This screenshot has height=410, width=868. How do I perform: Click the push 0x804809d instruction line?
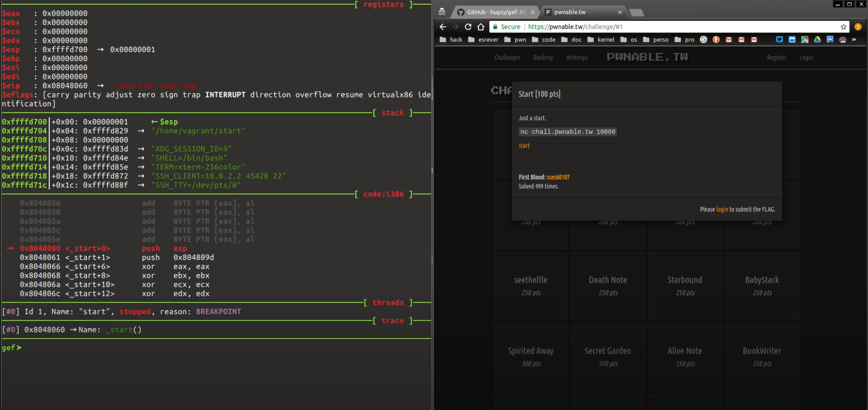[x=117, y=257]
